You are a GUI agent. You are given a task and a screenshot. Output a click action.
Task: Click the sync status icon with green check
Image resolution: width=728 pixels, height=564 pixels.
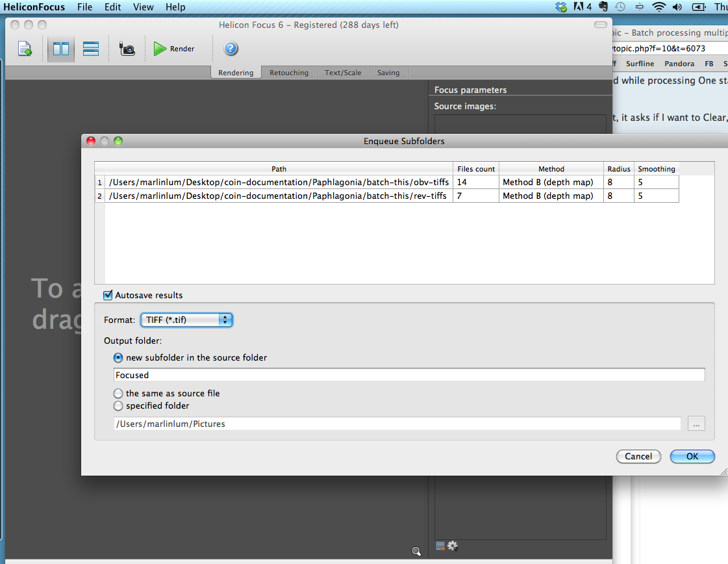561,7
